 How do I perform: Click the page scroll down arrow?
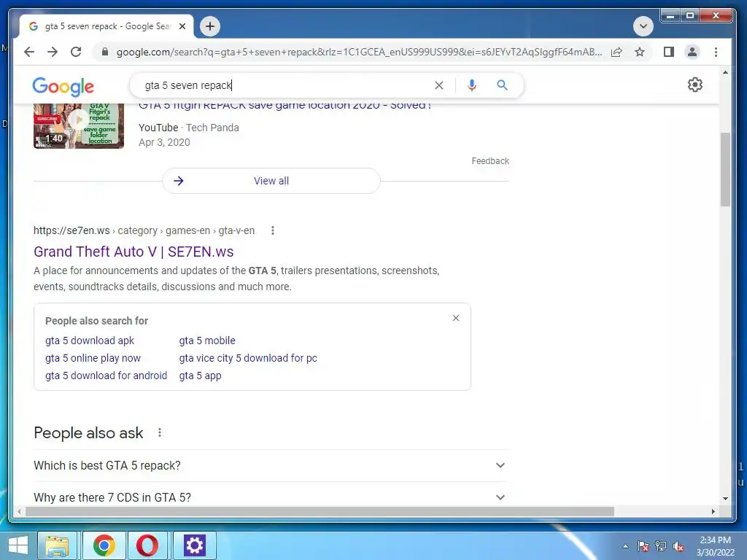[725, 499]
